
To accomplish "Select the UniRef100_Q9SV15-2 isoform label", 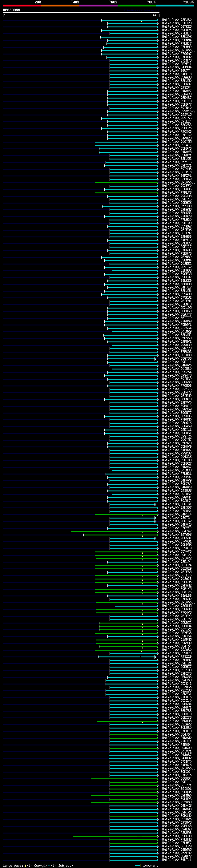I will click(x=179, y=111).
